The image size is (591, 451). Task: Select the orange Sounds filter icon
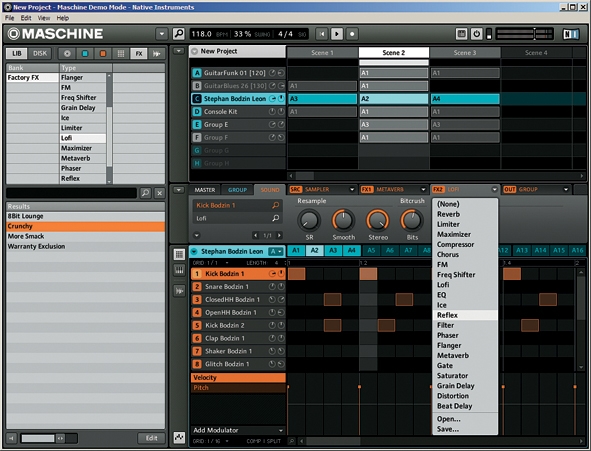(x=103, y=54)
